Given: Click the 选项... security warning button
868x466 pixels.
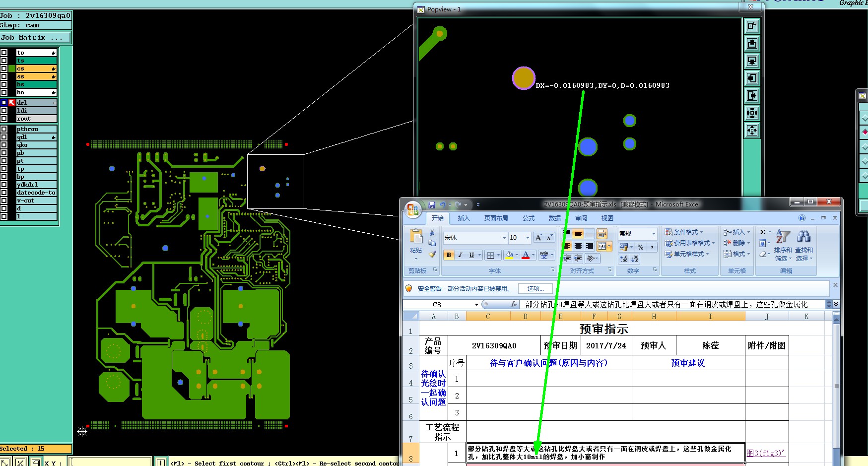Looking at the screenshot, I should pyautogui.click(x=535, y=289).
